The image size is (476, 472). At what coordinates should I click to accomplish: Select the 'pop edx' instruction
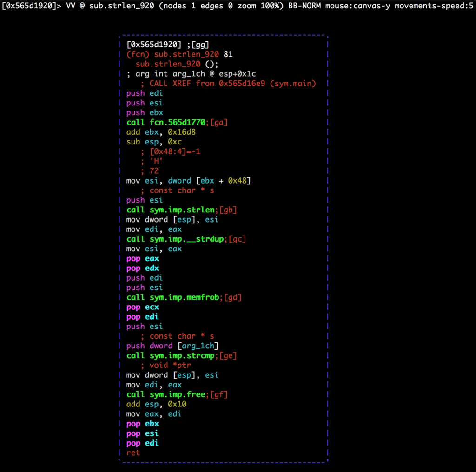143,268
